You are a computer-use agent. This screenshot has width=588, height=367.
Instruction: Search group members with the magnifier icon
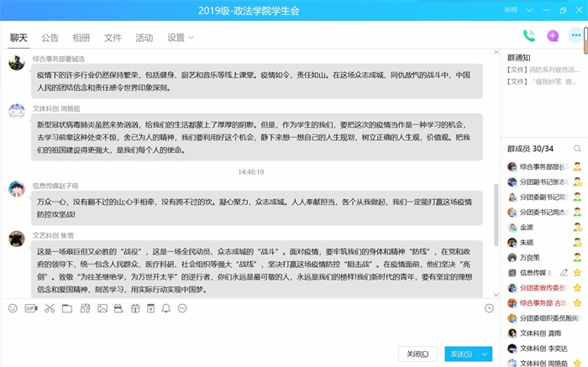(x=577, y=149)
